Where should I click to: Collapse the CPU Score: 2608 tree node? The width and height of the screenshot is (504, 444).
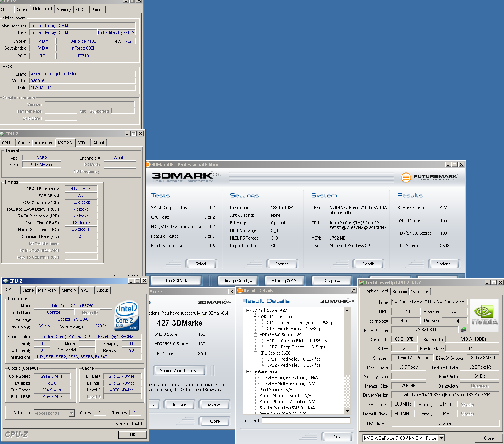coord(256,353)
